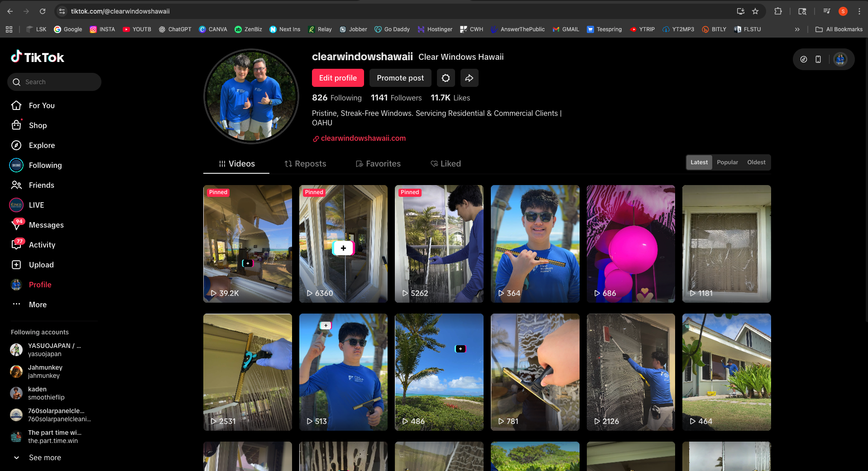868x471 pixels.
Task: Open the Messages inbox
Action: point(46,225)
